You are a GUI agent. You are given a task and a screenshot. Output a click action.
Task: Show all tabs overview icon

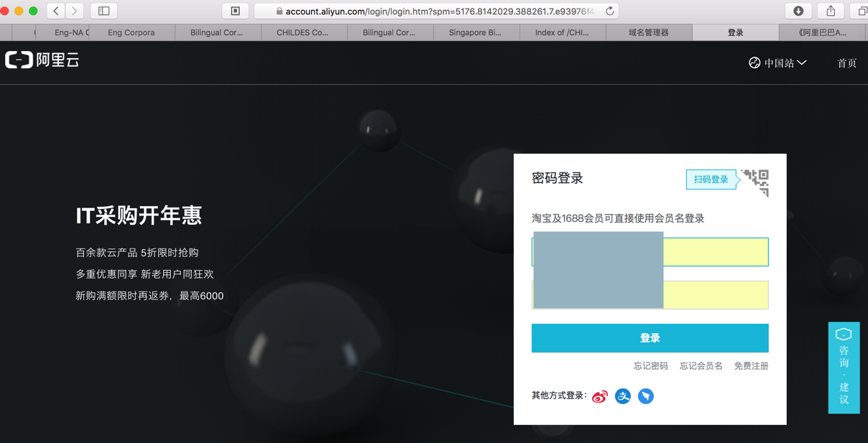point(861,11)
